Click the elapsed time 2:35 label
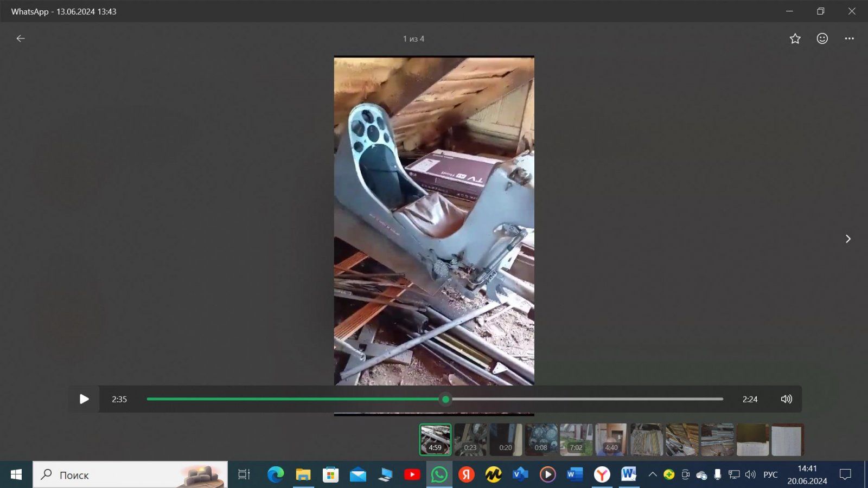This screenshot has height=488, width=868. (x=119, y=399)
